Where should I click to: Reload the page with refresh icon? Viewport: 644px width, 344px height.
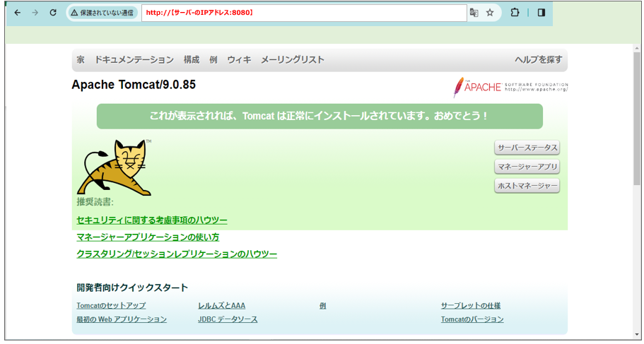[53, 13]
